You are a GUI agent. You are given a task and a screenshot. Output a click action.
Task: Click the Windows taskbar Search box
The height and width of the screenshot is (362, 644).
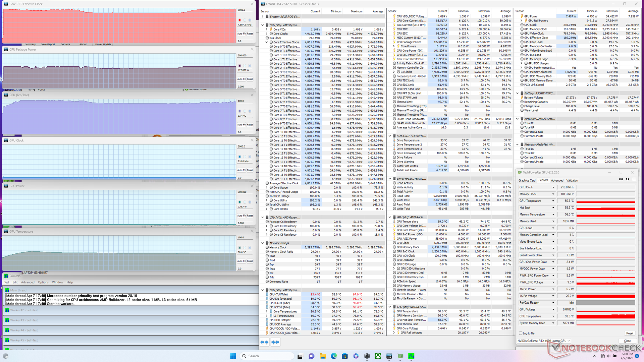[267, 356]
